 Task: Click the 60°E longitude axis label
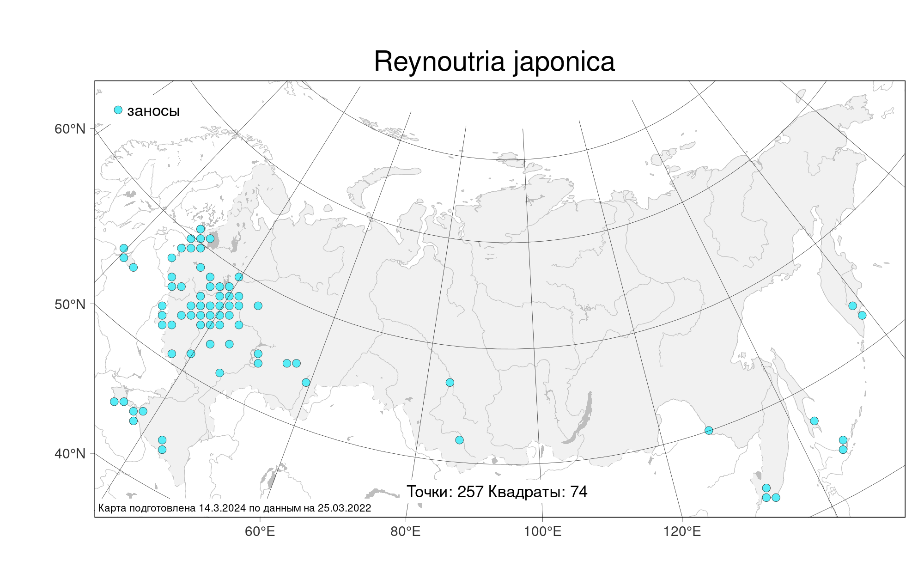tap(260, 531)
